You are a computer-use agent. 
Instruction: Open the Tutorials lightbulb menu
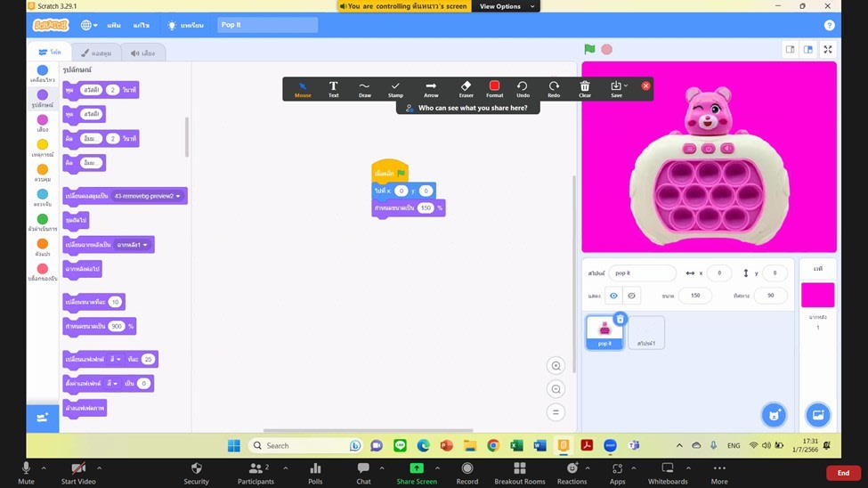coord(185,25)
